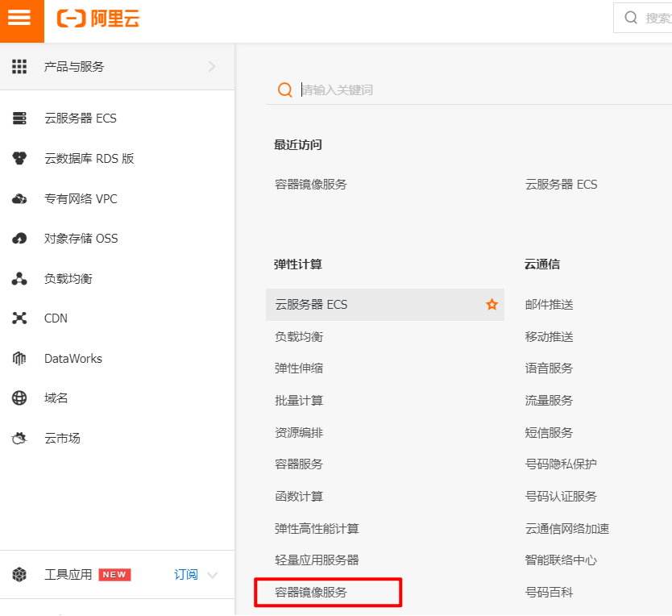Click the 域名 globe icon
Screen dimensions: 672x616
(x=19, y=398)
